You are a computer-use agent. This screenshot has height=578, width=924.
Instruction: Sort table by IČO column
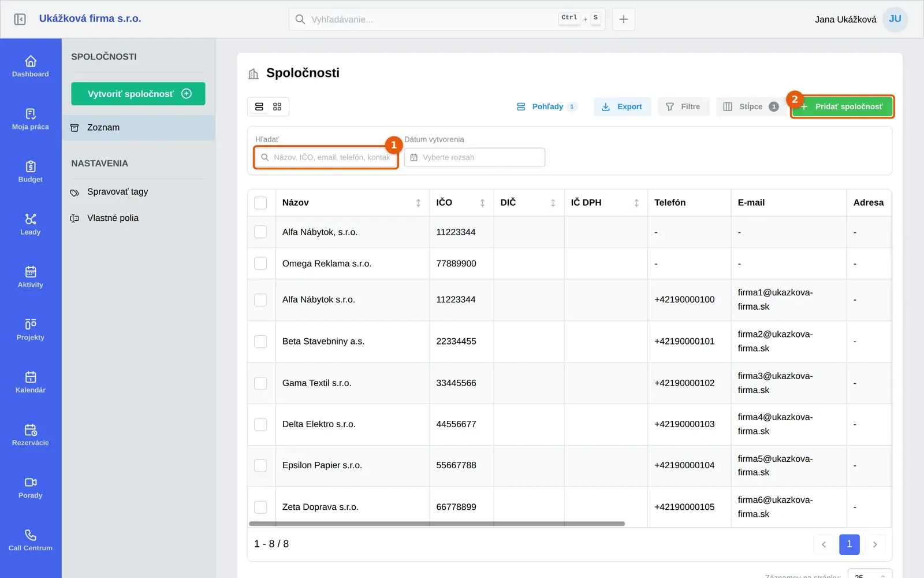tap(482, 203)
